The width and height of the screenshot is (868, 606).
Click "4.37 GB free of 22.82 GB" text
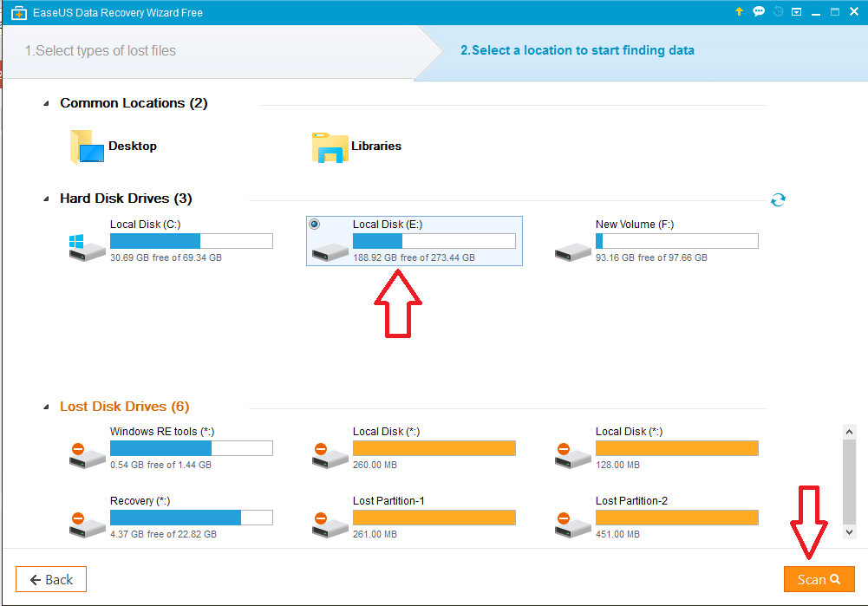tap(163, 535)
